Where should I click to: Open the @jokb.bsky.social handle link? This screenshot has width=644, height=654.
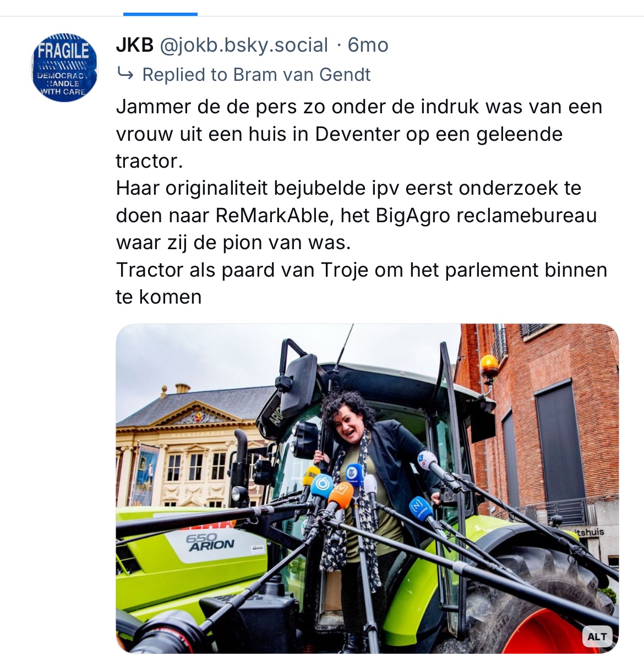pos(244,45)
